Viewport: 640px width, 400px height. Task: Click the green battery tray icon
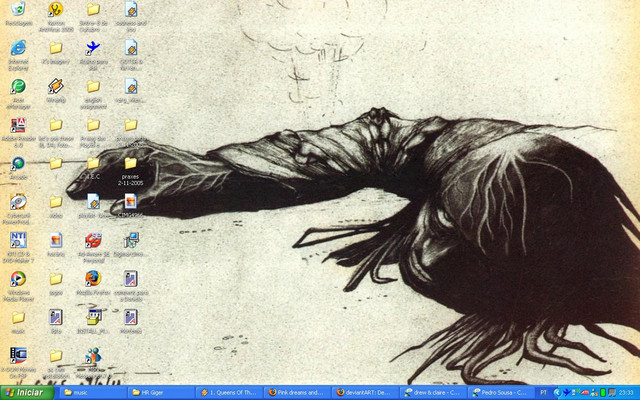[x=603, y=393]
